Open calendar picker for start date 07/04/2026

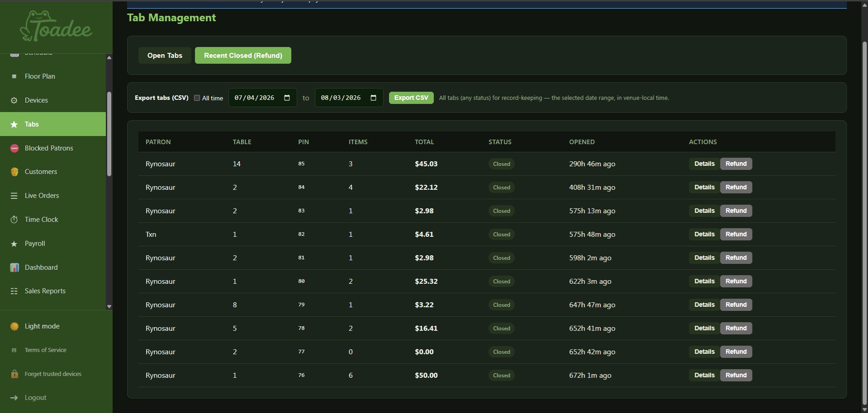pos(287,98)
